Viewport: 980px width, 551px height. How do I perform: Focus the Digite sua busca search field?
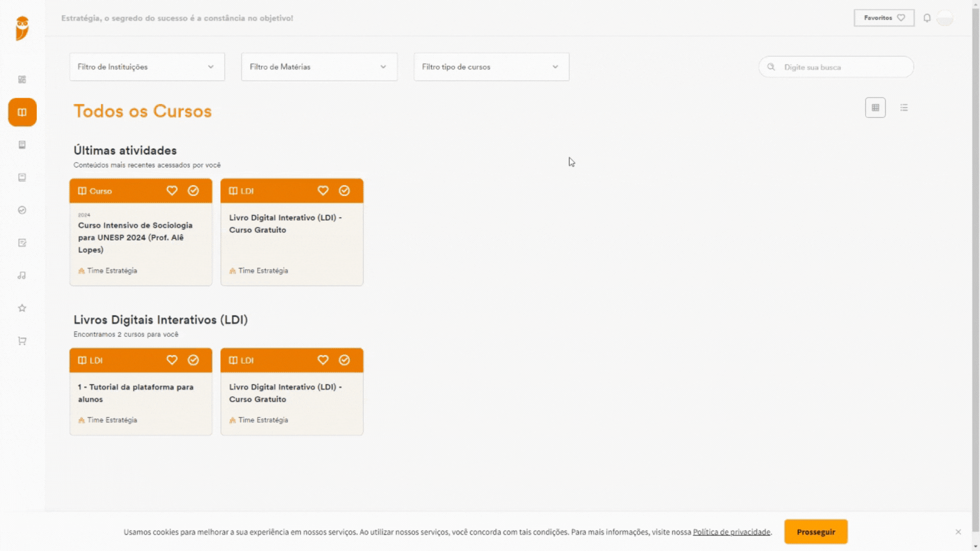pyautogui.click(x=836, y=67)
